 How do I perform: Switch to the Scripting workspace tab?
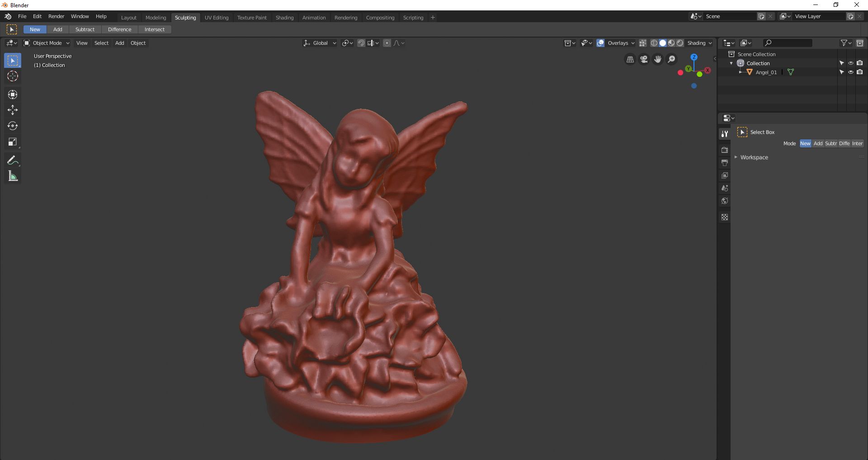[x=413, y=18]
